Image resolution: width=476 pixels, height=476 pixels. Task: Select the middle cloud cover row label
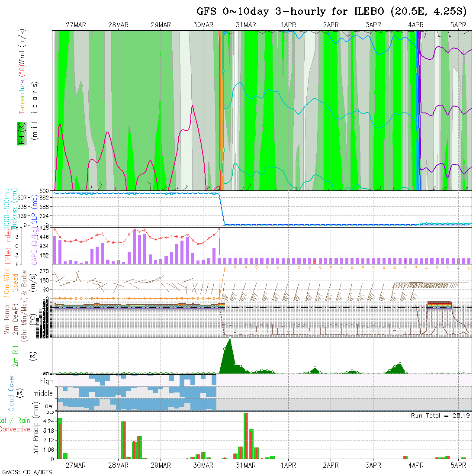[x=43, y=393]
